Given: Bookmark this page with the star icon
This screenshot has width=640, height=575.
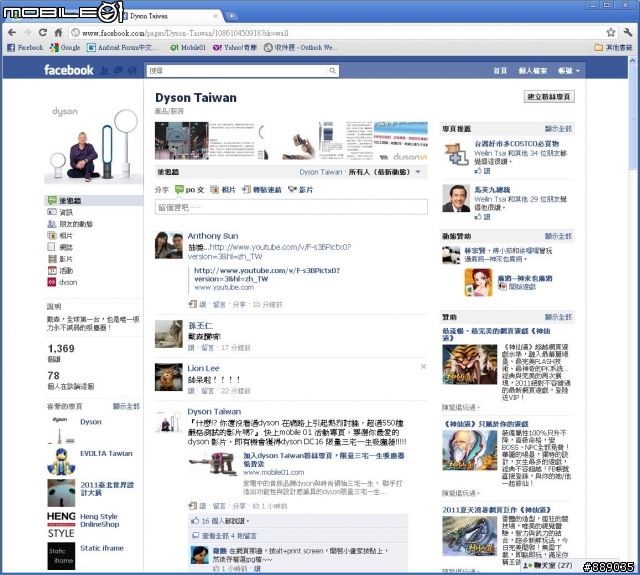Looking at the screenshot, I should point(611,33).
